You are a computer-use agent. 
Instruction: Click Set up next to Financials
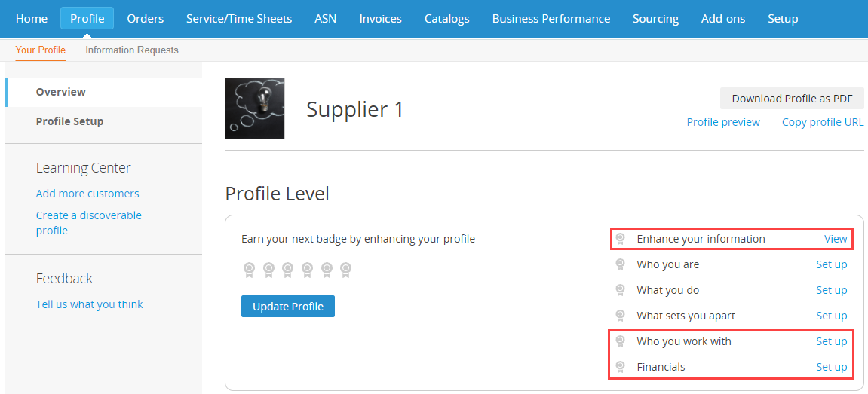point(832,367)
